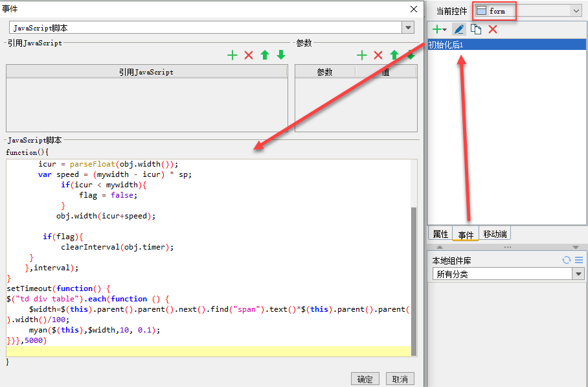Move parameter up with green arrow
The image size is (588, 387).
(x=394, y=55)
